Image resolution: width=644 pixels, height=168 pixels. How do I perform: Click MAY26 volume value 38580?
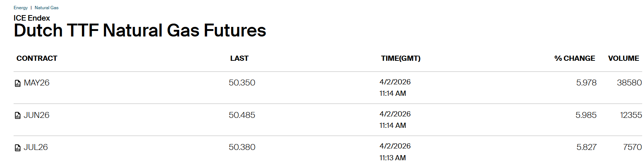click(629, 83)
